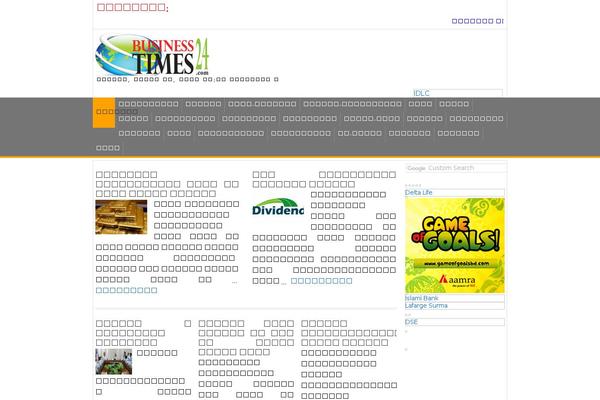Open the gold bars article thumbnail

(x=121, y=217)
